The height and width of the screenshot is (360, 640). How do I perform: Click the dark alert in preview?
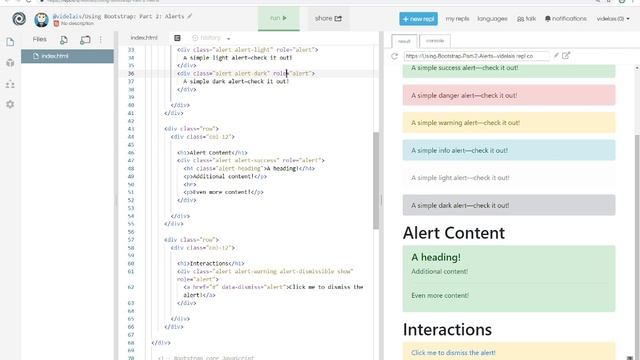[x=509, y=205]
